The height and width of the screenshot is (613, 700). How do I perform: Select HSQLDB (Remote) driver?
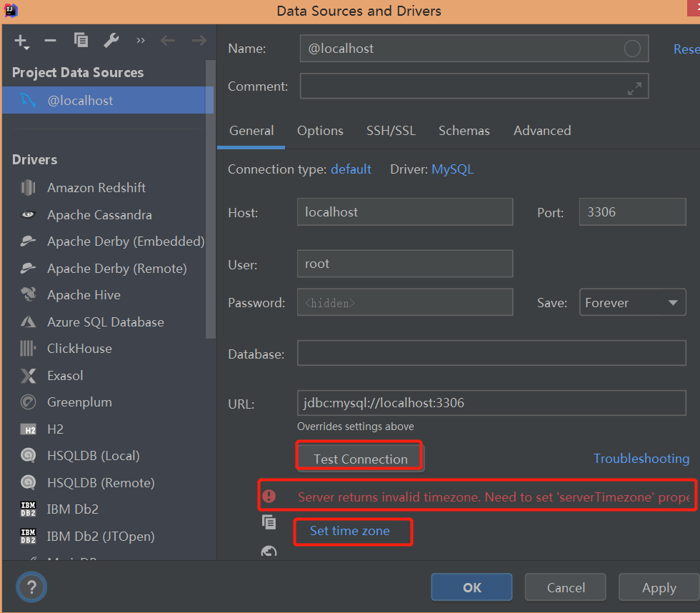[101, 483]
